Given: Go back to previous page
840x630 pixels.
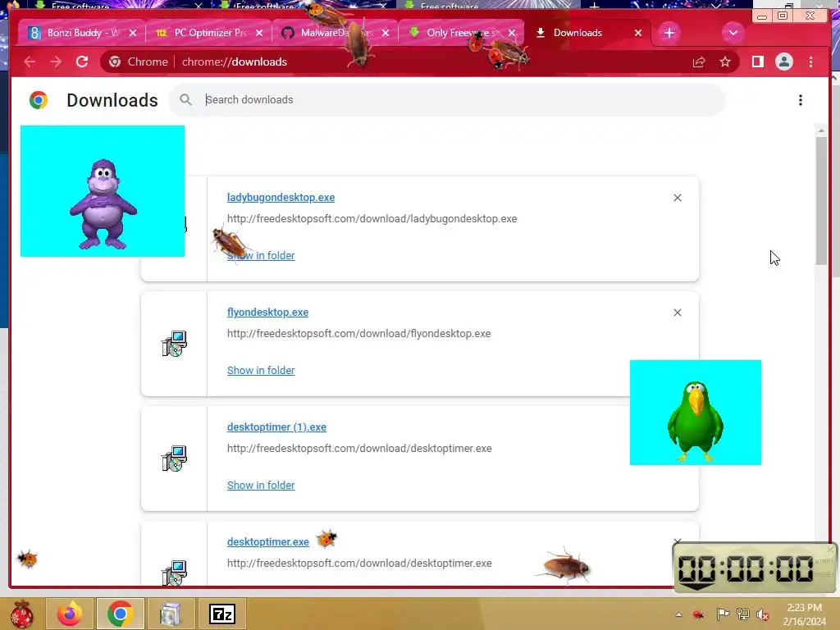Looking at the screenshot, I should 30,62.
